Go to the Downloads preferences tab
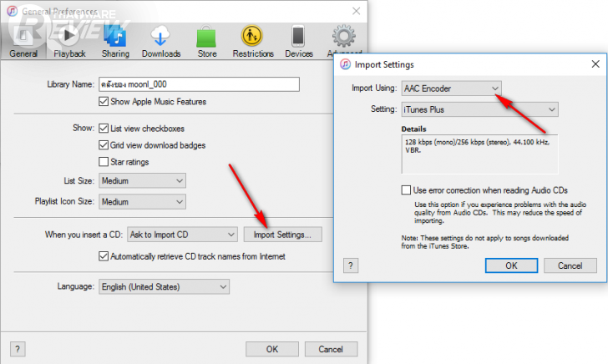This screenshot has width=608, height=364. click(161, 43)
